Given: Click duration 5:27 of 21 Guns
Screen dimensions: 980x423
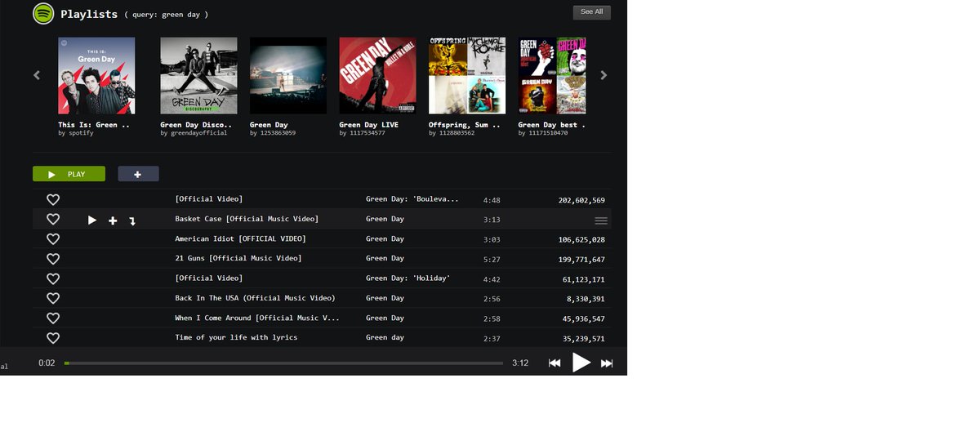Looking at the screenshot, I should pyautogui.click(x=492, y=259).
